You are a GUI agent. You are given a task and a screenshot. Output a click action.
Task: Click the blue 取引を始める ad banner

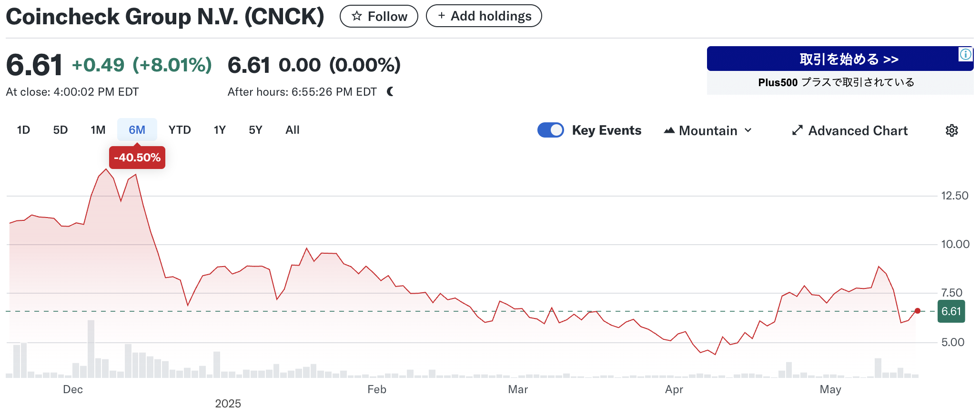[x=840, y=59]
